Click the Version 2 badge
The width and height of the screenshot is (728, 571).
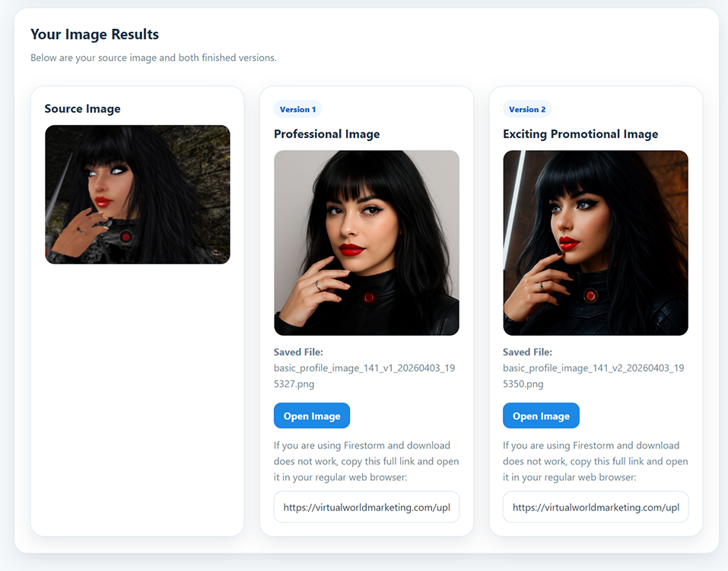click(x=527, y=110)
